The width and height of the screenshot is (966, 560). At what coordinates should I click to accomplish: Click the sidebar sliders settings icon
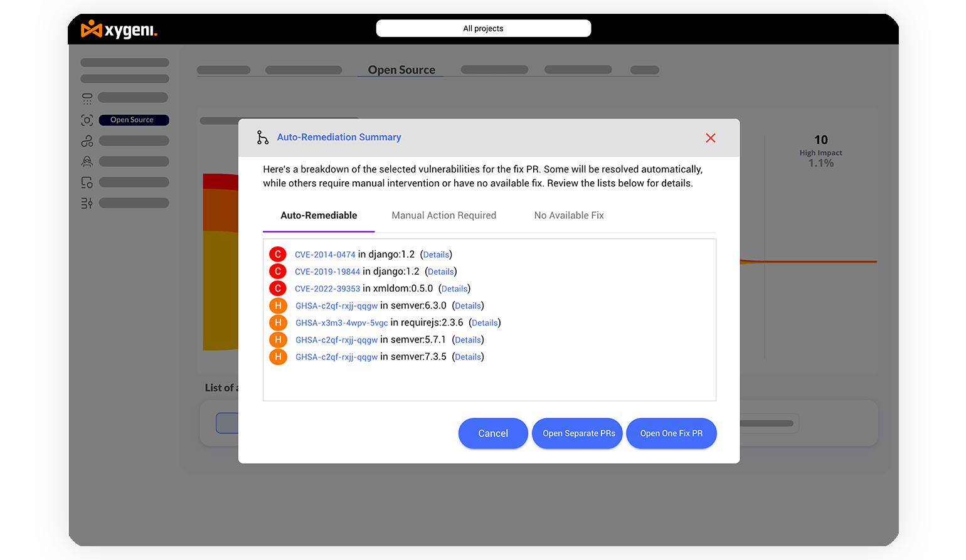[x=87, y=203]
